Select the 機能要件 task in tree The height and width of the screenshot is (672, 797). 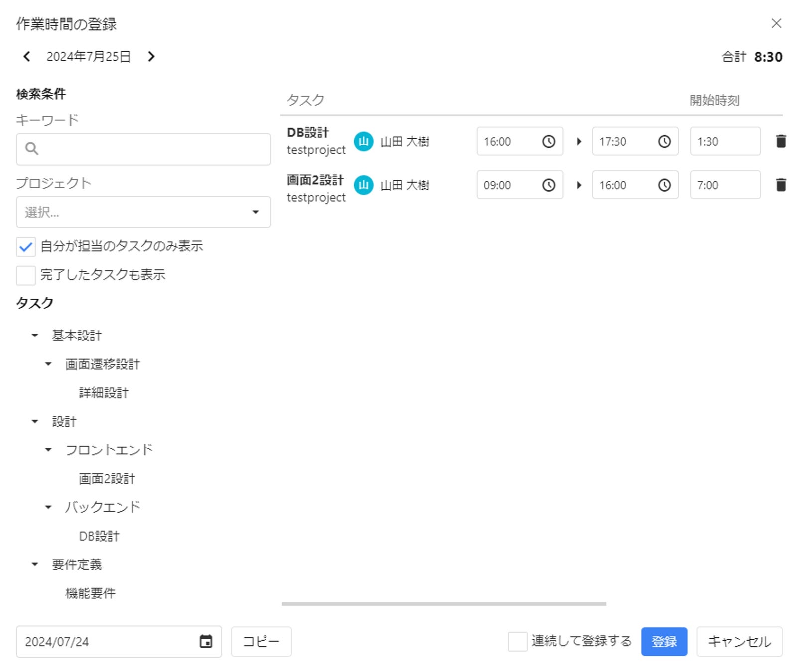click(x=90, y=593)
